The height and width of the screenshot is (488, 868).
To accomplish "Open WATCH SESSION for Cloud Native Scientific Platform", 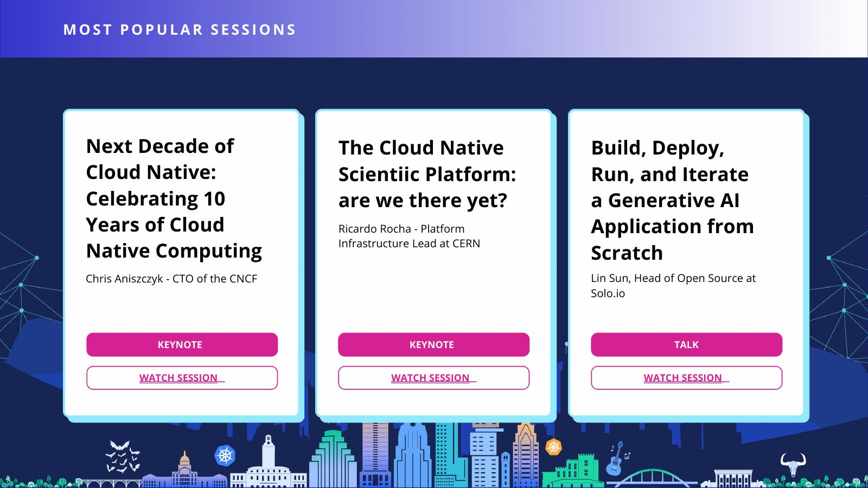I will [433, 378].
